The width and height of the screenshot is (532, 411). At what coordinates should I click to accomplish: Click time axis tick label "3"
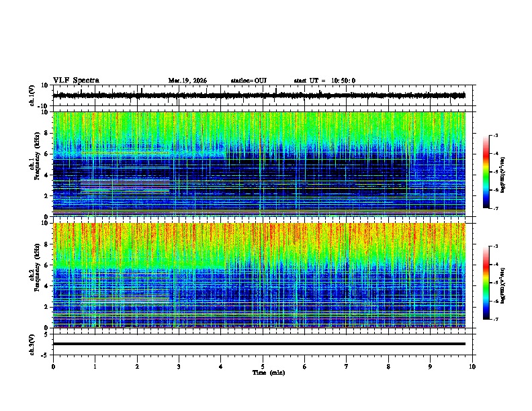click(179, 367)
